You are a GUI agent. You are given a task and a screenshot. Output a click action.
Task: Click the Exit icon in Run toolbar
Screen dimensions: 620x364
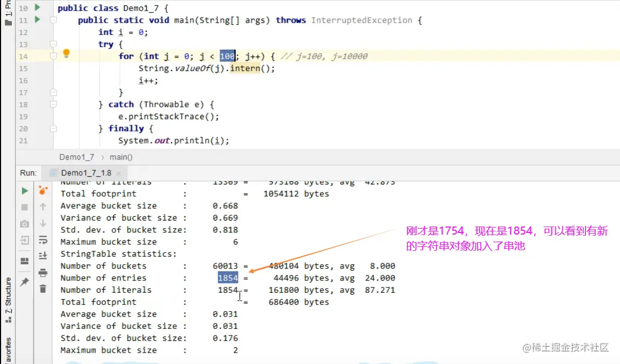(x=24, y=241)
